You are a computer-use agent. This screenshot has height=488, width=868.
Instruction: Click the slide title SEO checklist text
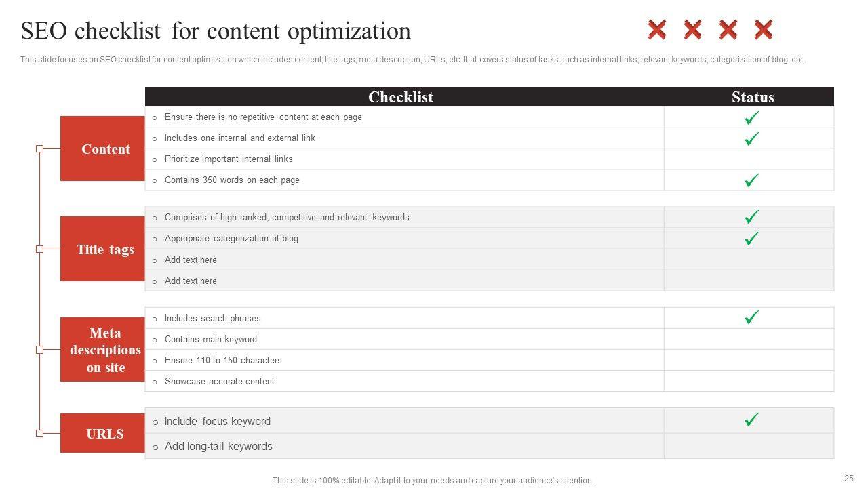216,31
